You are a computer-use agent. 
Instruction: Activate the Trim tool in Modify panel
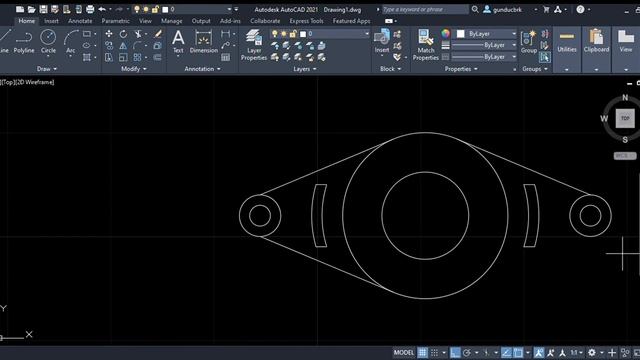click(x=138, y=34)
